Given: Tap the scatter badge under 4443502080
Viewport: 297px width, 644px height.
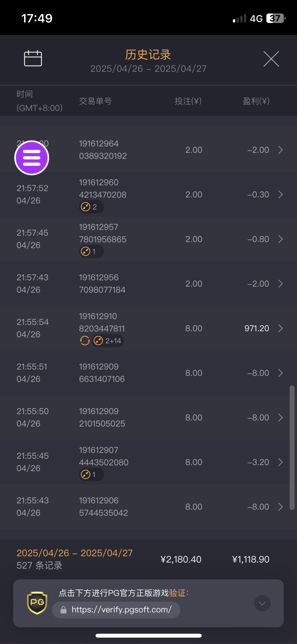Looking at the screenshot, I should tap(91, 475).
